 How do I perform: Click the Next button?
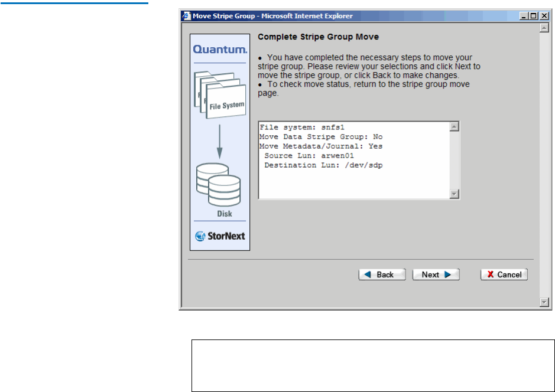tap(436, 275)
